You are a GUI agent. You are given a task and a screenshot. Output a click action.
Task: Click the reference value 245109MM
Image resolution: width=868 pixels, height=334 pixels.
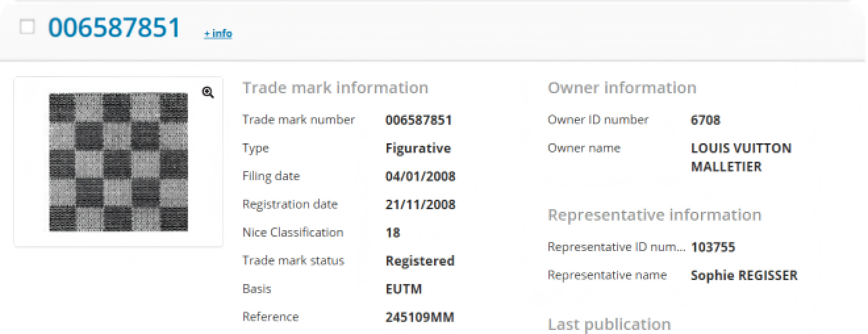[x=420, y=317]
